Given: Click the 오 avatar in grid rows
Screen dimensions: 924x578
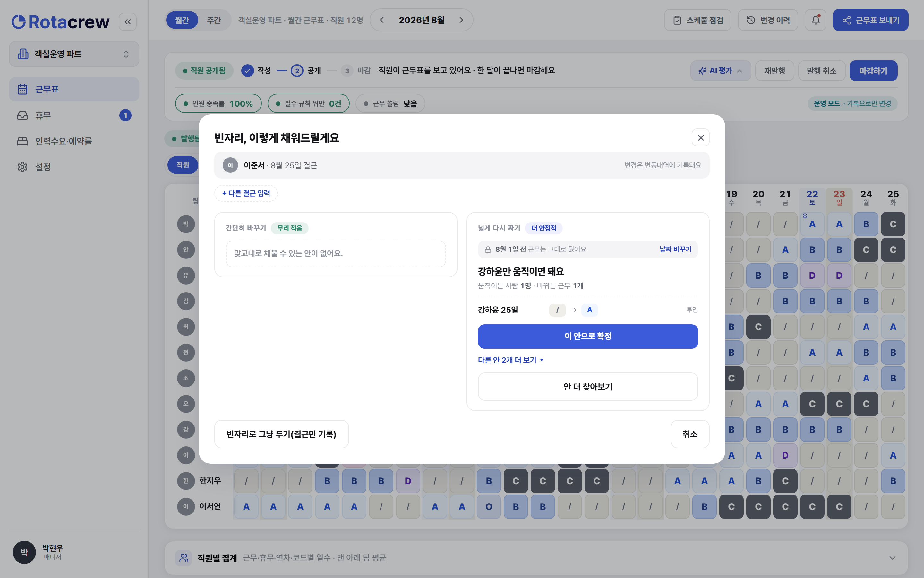Looking at the screenshot, I should (186, 404).
